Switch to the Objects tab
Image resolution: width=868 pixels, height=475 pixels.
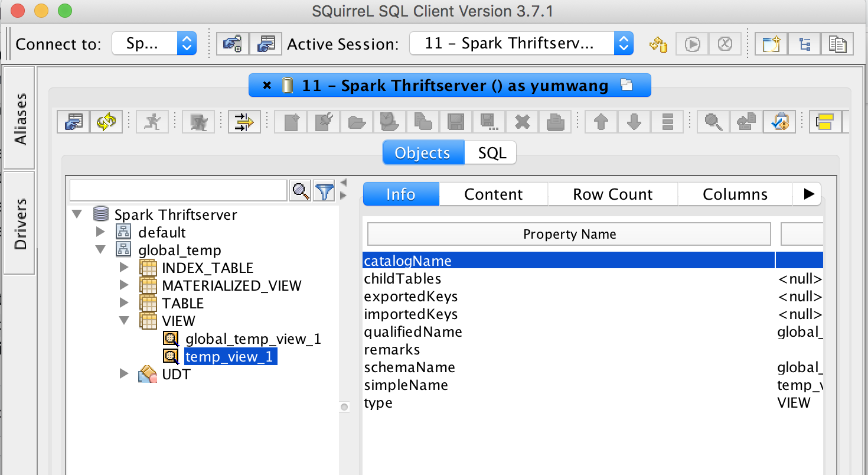point(423,153)
